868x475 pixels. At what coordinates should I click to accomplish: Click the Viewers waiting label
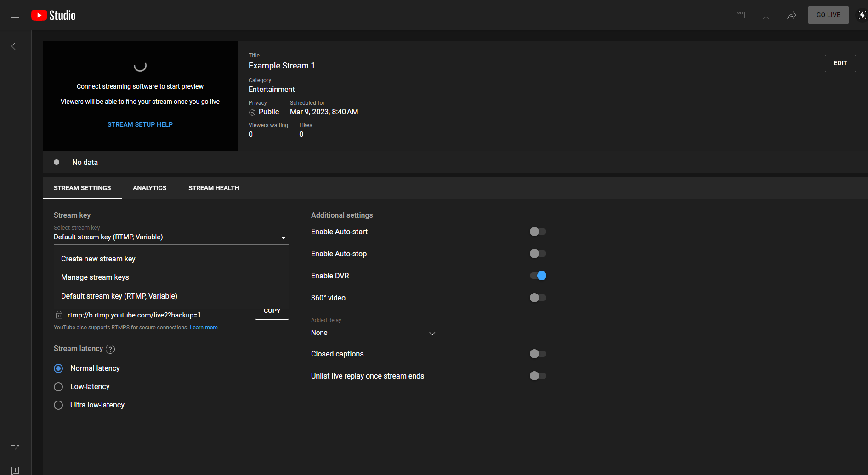point(268,125)
